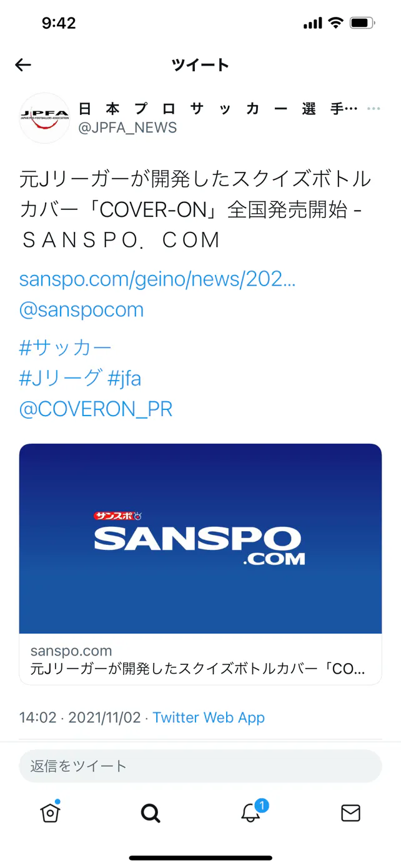
Task: Tap the 14:02 · 2021/11/02 timestamp
Action: pos(80,717)
